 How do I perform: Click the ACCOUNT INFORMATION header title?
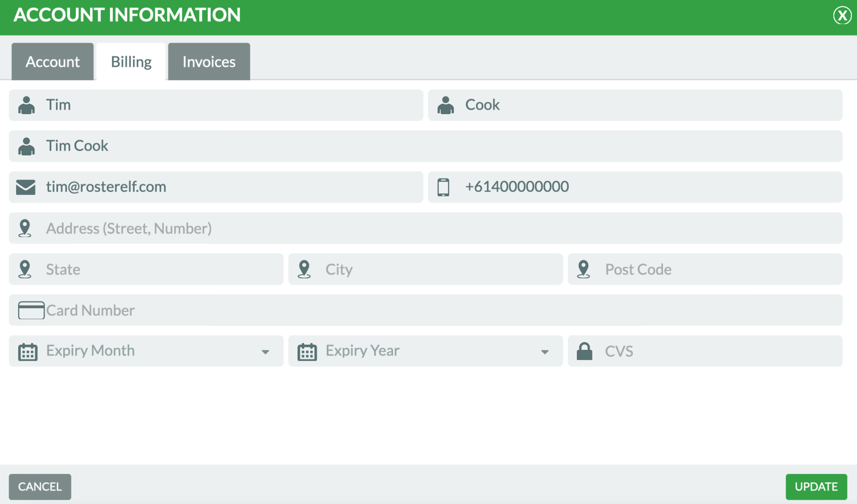(127, 15)
